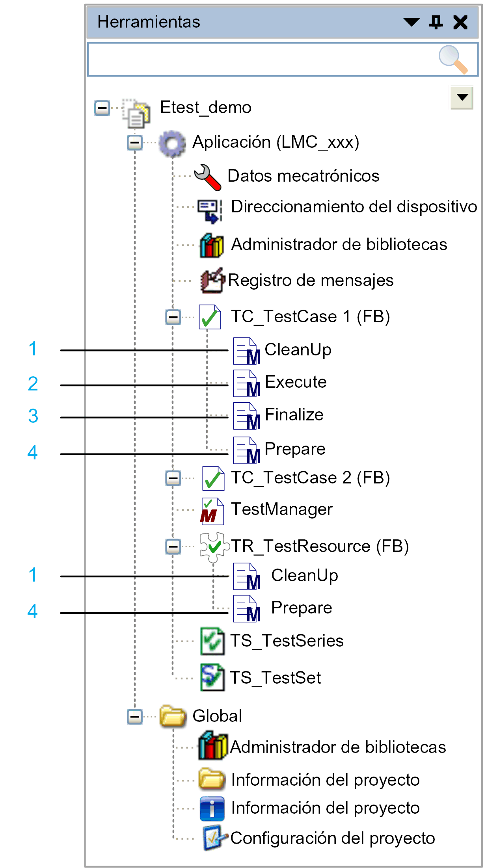This screenshot has width=486, height=868.
Task: Click the Datos mecatrónicos wrench icon
Action: click(x=208, y=177)
